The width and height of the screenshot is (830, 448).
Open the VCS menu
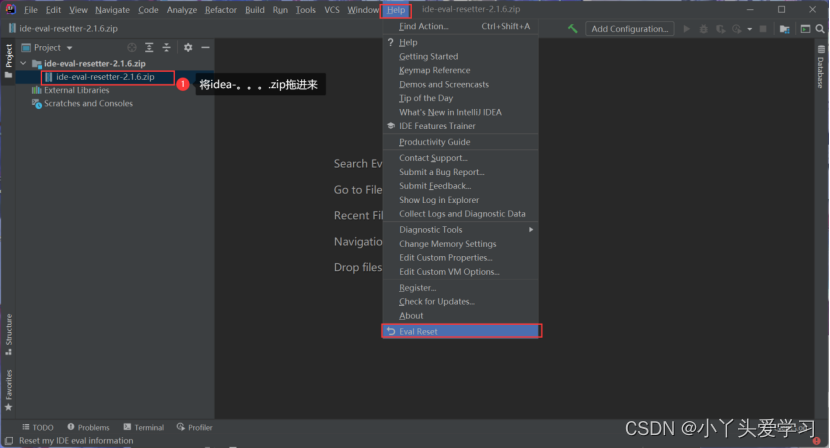[332, 10]
